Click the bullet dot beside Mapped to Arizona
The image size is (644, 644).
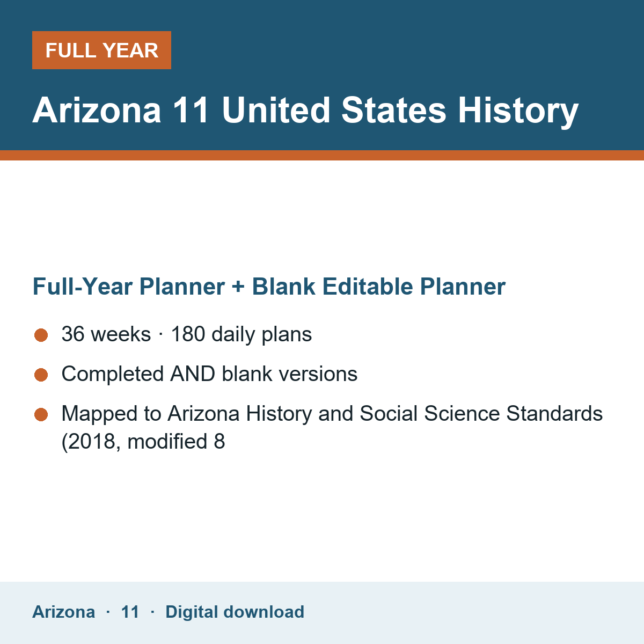[41, 415]
